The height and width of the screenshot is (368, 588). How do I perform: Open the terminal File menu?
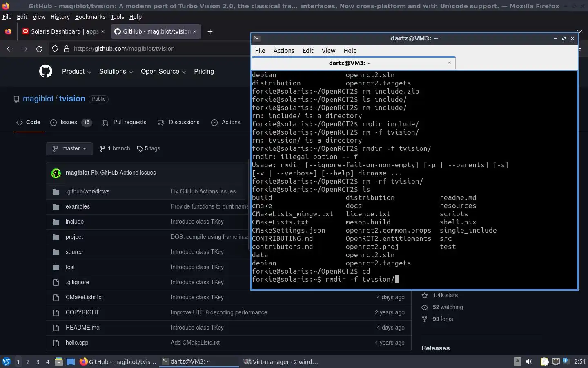[260, 51]
